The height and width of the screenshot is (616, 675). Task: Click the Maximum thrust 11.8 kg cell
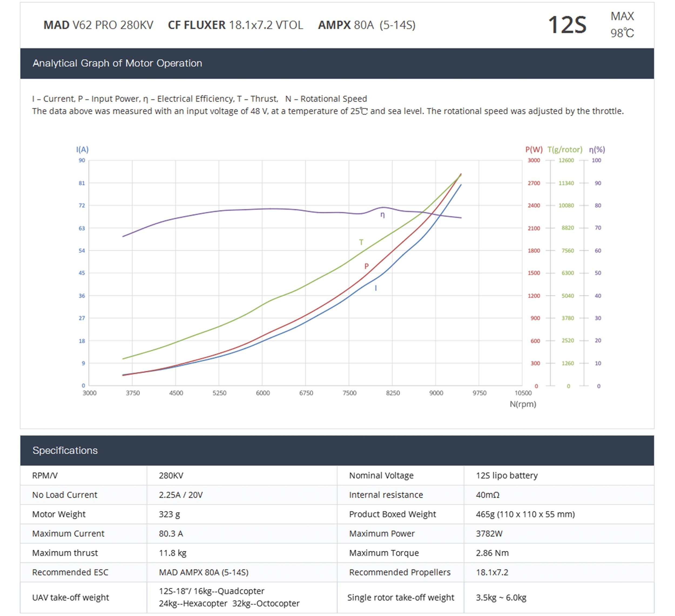coord(173,553)
